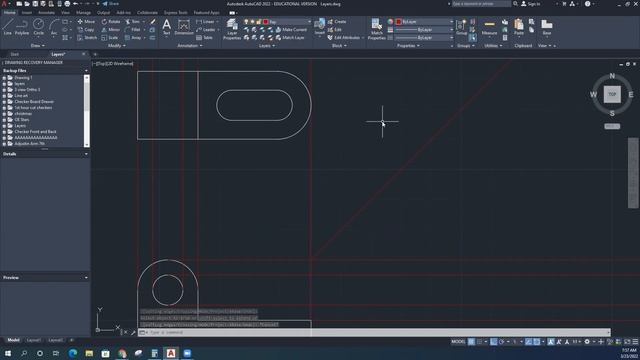Toggle object snap tracking in status bar
640x360 pixels.
point(529,342)
